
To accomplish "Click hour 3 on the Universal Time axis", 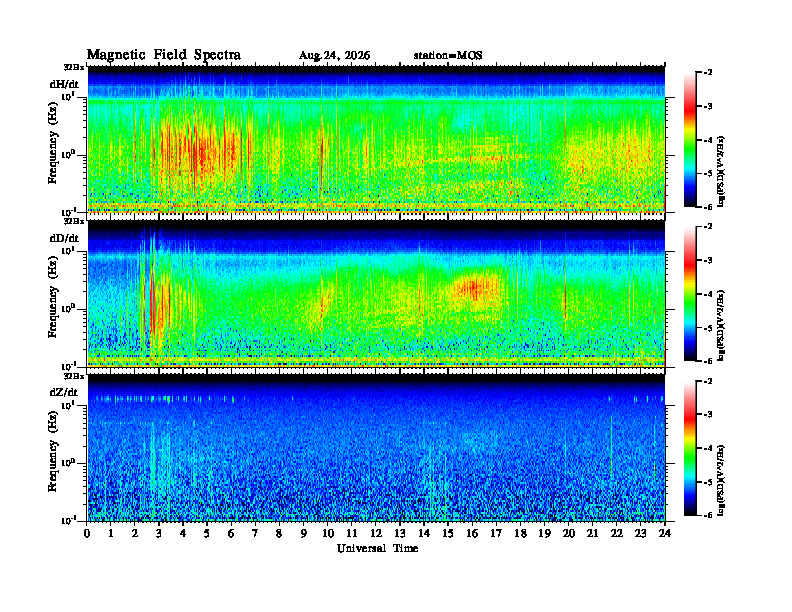I will click(159, 534).
